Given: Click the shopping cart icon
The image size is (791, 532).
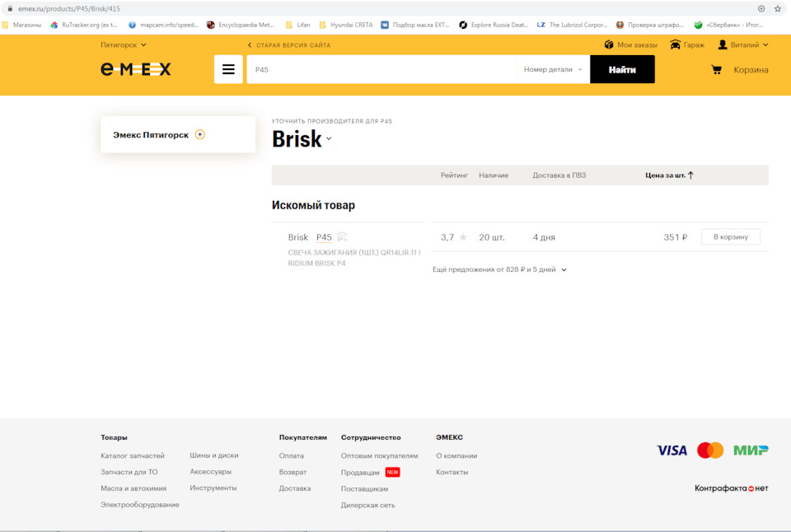Looking at the screenshot, I should (x=716, y=70).
